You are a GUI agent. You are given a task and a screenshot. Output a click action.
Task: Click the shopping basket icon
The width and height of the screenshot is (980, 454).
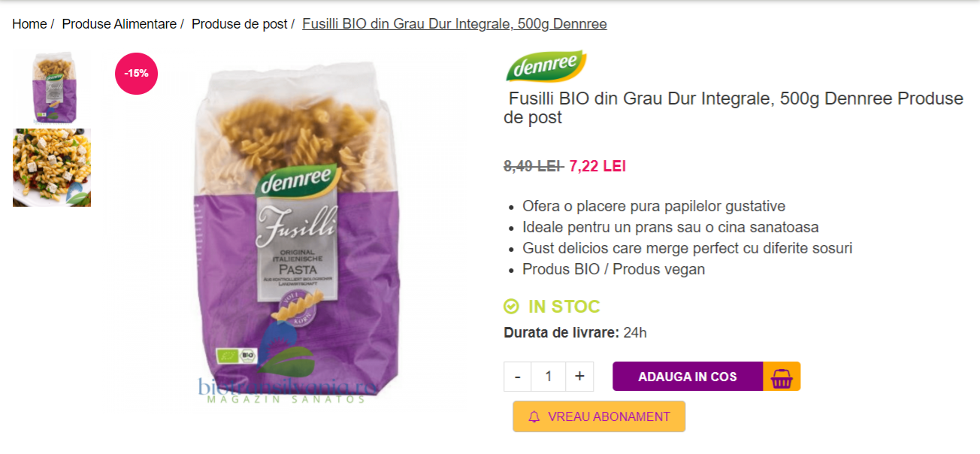point(782,377)
